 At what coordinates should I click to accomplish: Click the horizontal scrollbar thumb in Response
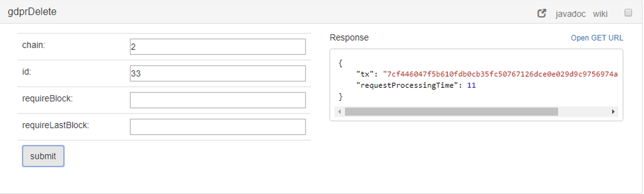click(x=451, y=112)
